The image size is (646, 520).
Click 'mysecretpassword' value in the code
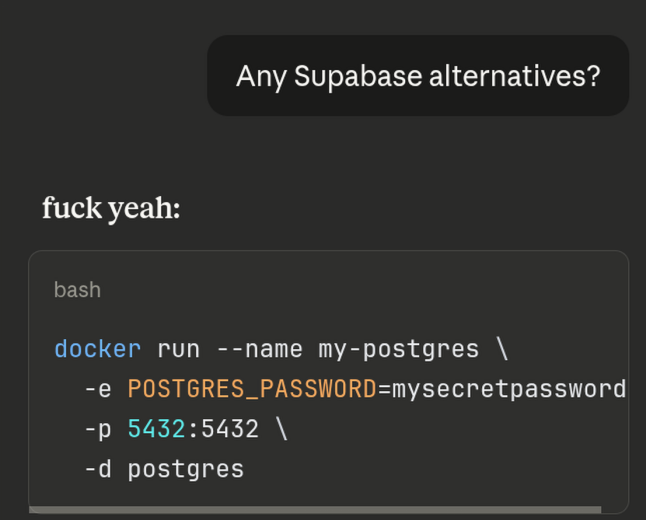tap(509, 389)
